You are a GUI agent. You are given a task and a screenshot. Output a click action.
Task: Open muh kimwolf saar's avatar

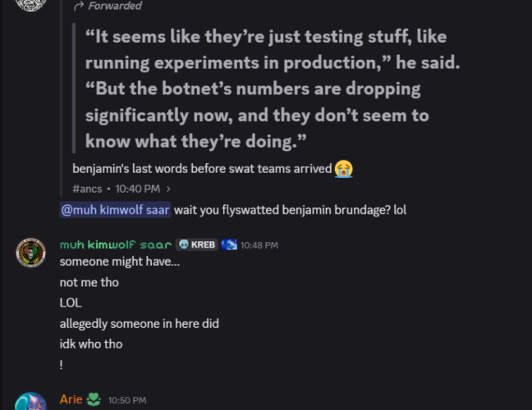point(30,253)
